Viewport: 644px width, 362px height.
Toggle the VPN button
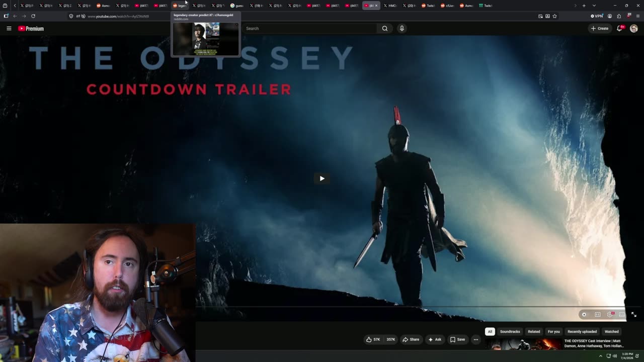[597, 16]
